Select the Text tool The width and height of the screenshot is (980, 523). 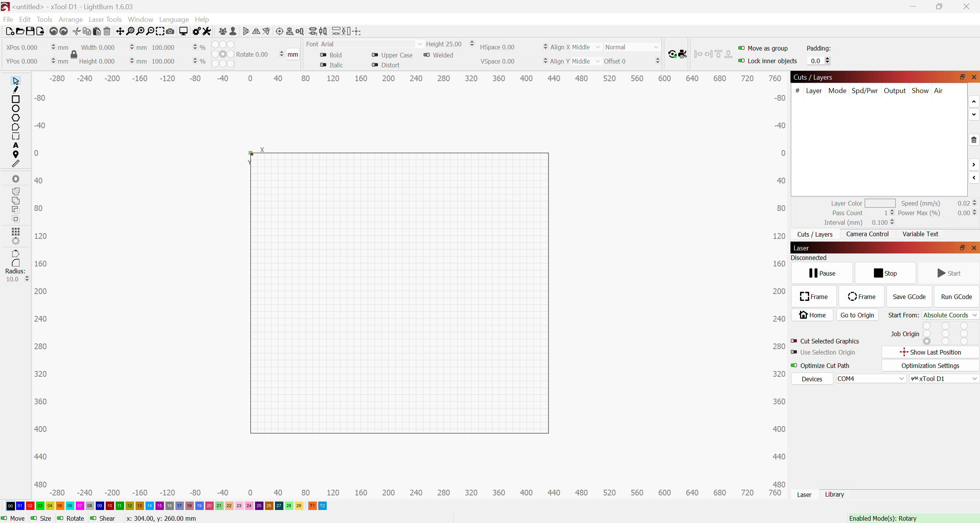[16, 146]
